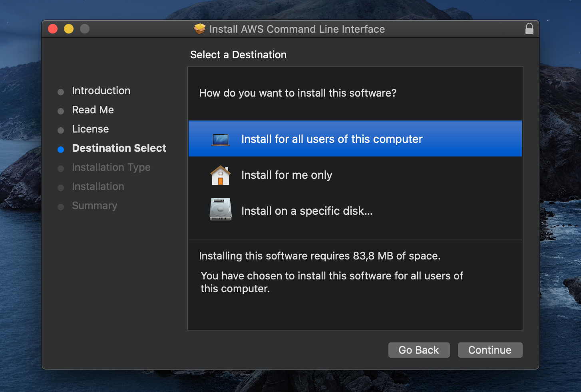The image size is (581, 392).
Task: Click the Summary step in sidebar
Action: (95, 206)
